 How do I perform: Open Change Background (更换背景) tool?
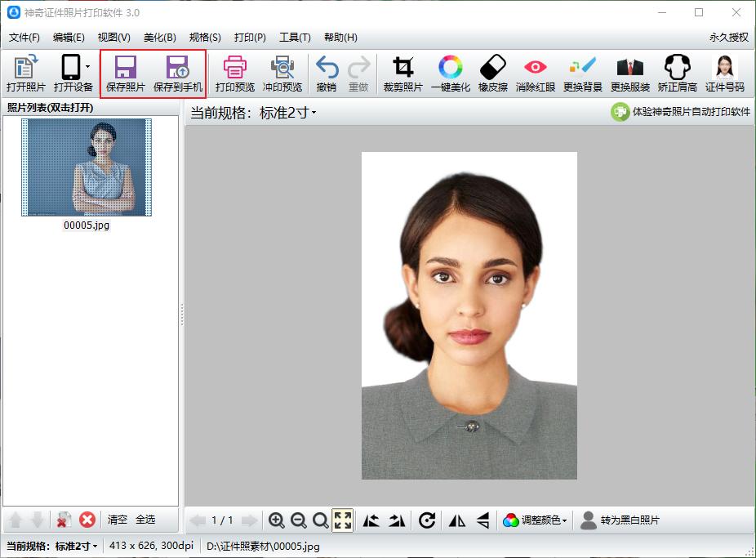[583, 67]
